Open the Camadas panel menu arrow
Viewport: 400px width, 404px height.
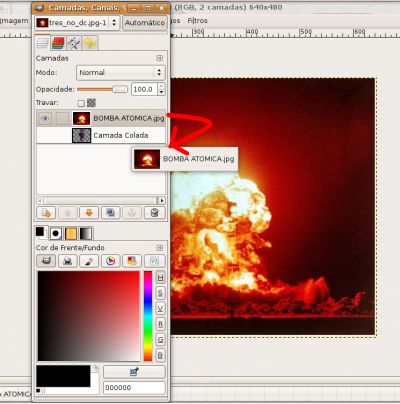point(160,58)
